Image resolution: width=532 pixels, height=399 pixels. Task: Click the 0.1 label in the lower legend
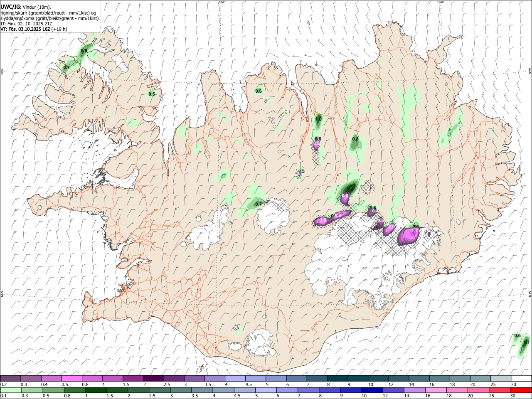pos(4,396)
